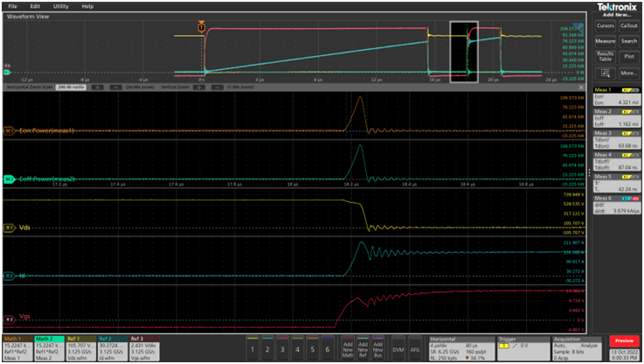Open the Utility menu
The height and width of the screenshot is (364, 644).
60,6
